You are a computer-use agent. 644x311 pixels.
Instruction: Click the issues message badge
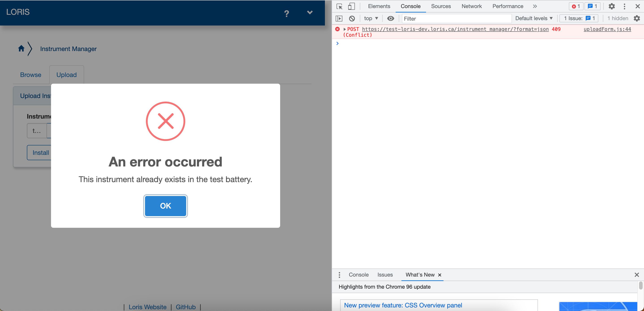(x=592, y=6)
